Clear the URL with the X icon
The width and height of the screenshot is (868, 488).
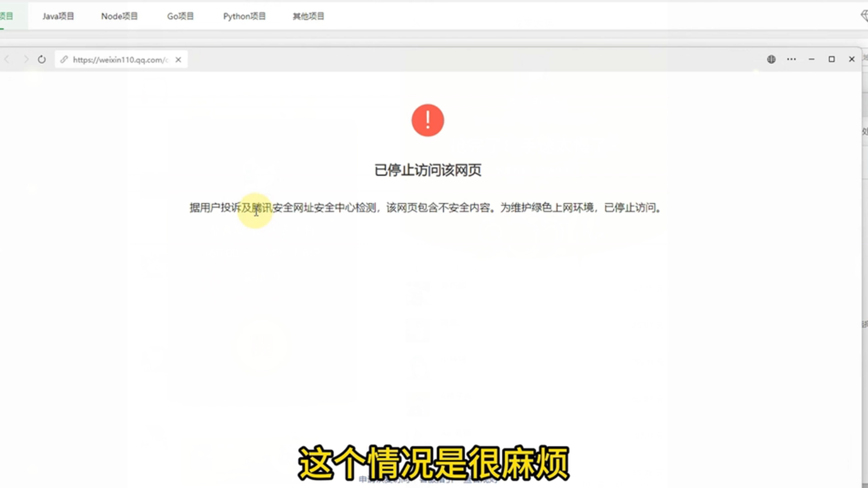179,59
